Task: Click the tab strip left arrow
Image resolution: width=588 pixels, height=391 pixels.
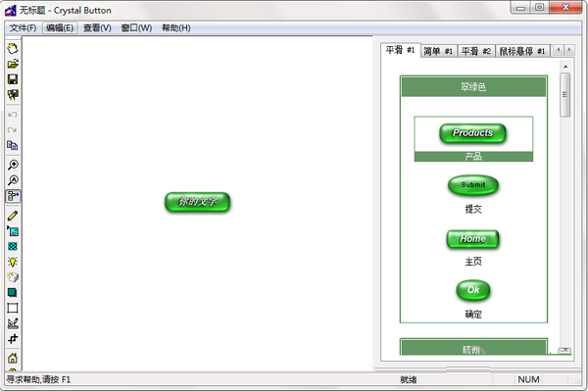Action: [559, 50]
